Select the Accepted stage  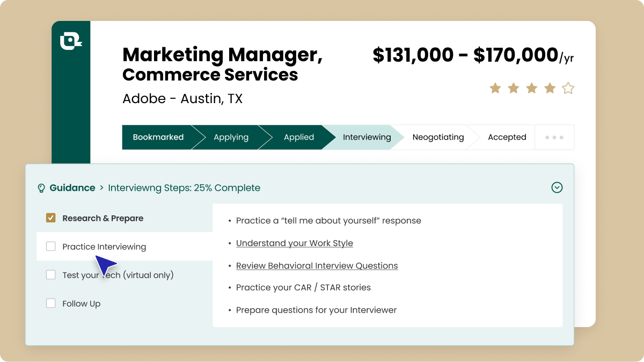[x=507, y=137]
